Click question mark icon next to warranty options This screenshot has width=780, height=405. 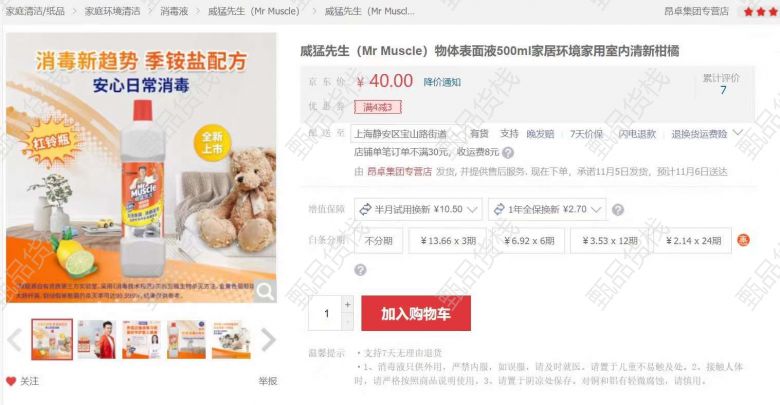pyautogui.click(x=618, y=209)
